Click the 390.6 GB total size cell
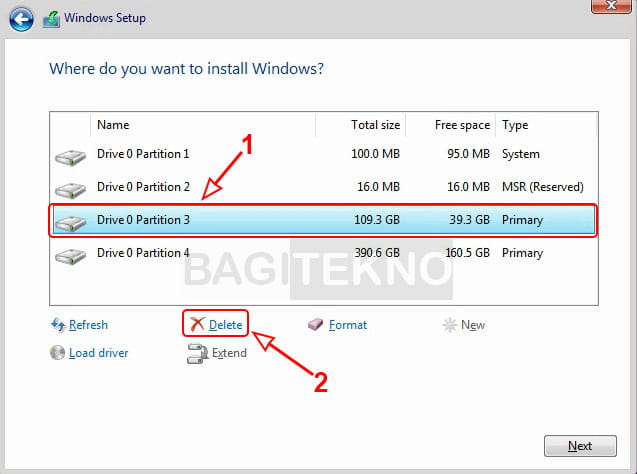The image size is (637, 474). click(377, 253)
